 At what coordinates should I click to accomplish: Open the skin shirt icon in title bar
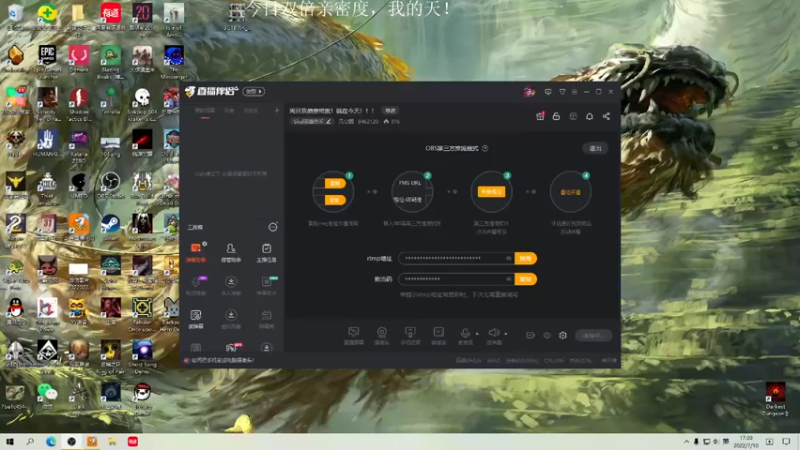562,92
